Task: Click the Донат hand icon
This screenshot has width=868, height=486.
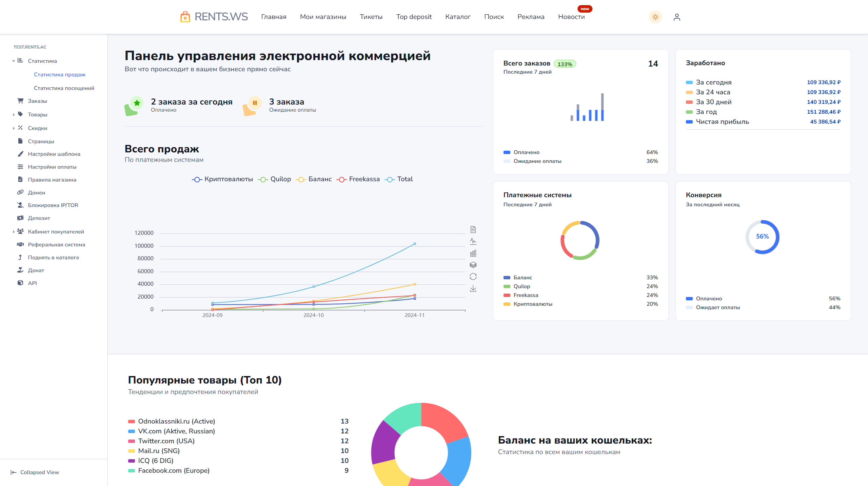Action: 20,270
